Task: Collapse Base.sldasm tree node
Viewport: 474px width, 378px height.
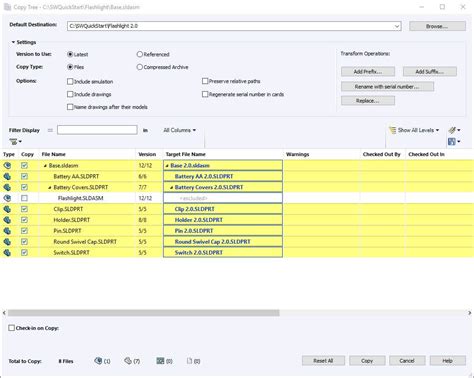Action: click(45, 166)
